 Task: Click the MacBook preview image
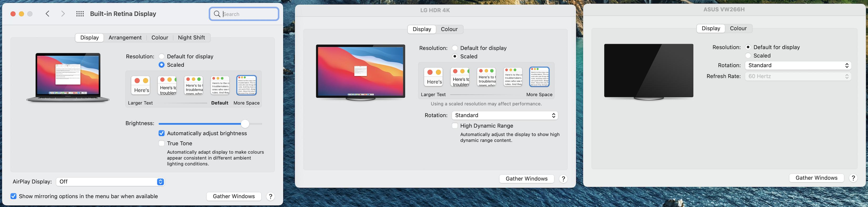click(x=68, y=77)
